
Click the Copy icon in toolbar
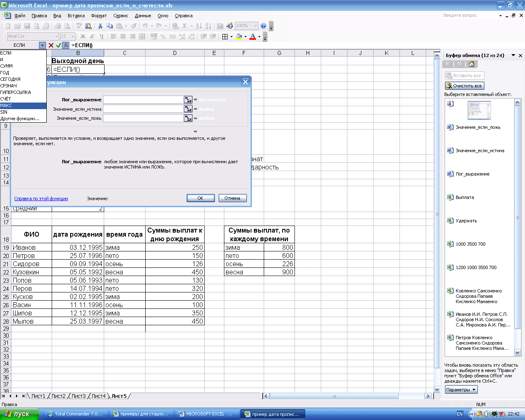click(110, 26)
